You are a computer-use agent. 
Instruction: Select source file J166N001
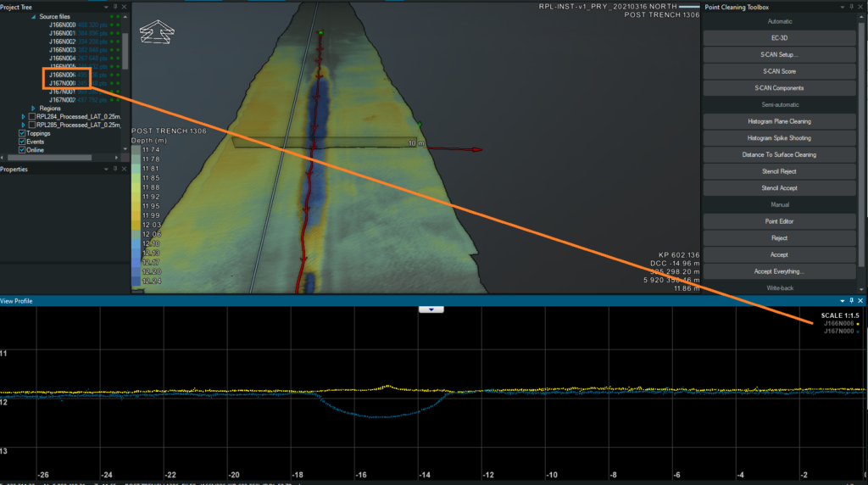point(62,33)
